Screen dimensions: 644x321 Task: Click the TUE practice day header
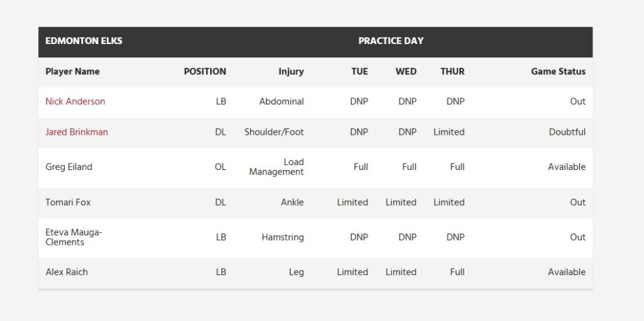click(x=359, y=72)
